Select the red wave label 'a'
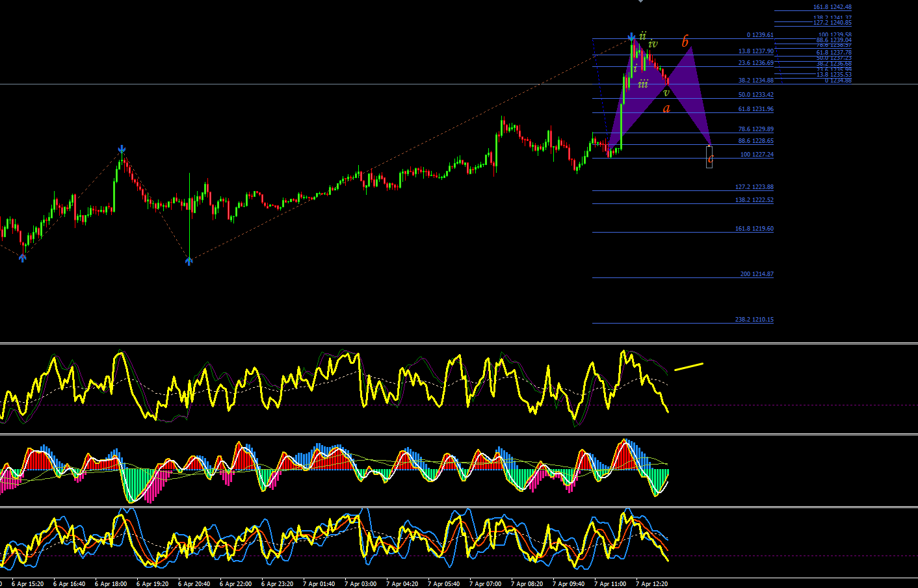The width and height of the screenshot is (918, 588). pos(666,109)
